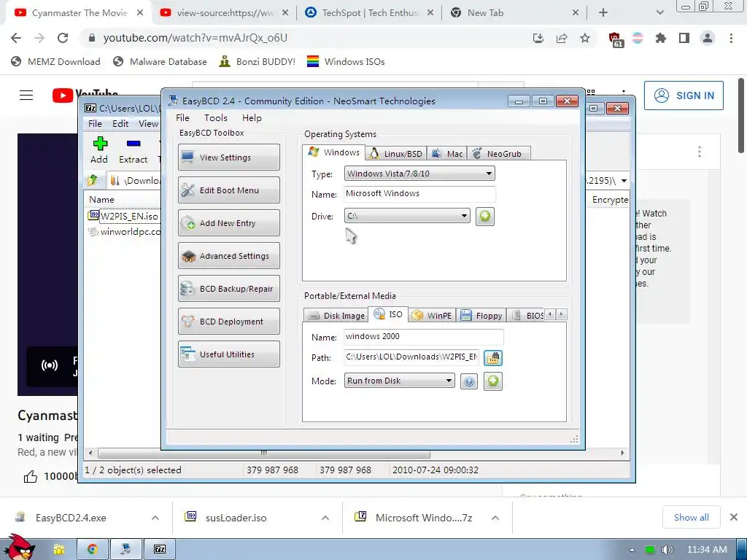Click the Add button in 7-Zip
Viewport: 747px width, 560px height.
pyautogui.click(x=99, y=149)
